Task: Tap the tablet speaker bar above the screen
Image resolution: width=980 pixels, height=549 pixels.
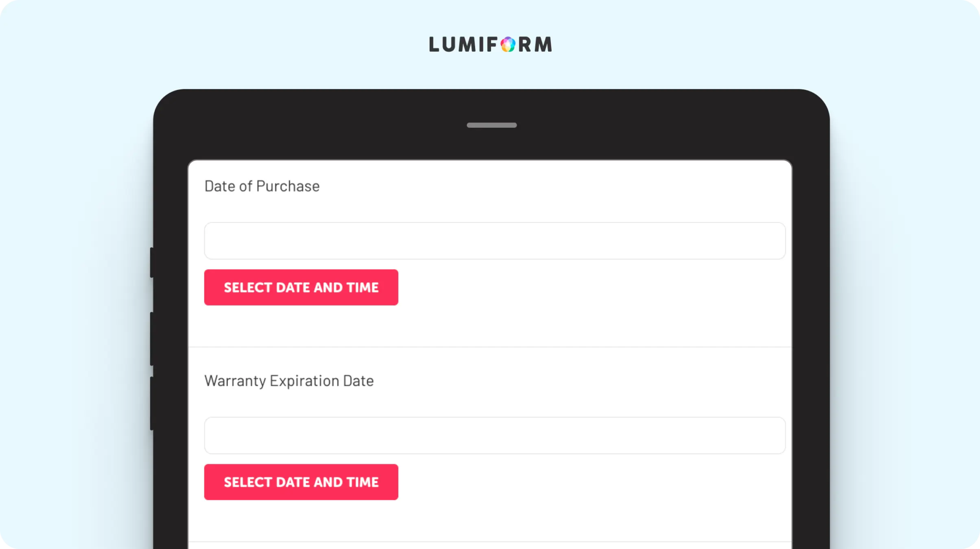Action: pyautogui.click(x=492, y=125)
